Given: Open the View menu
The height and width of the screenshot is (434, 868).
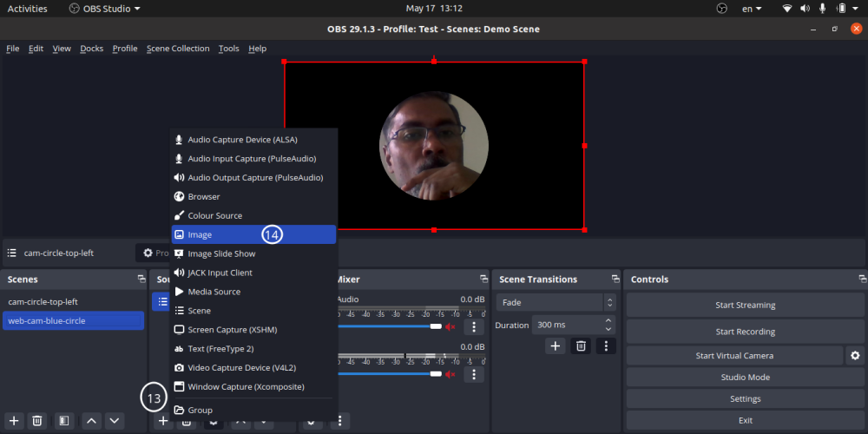Looking at the screenshot, I should coord(62,48).
